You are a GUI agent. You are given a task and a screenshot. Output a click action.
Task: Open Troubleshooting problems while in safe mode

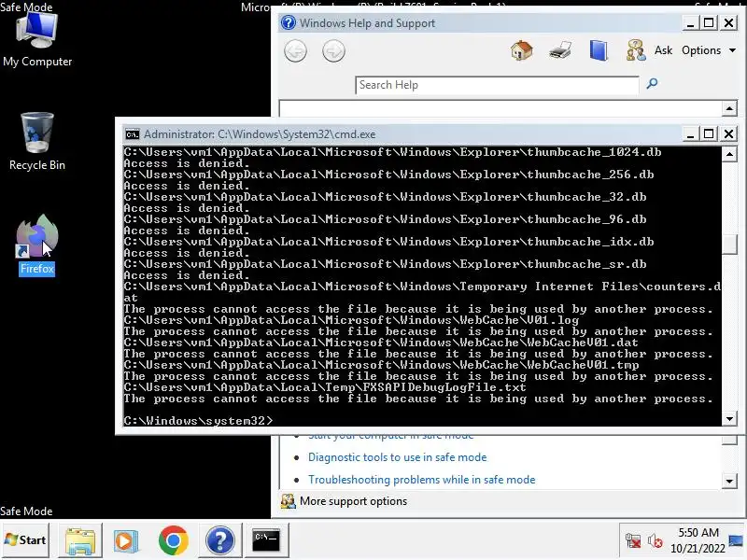[422, 480]
